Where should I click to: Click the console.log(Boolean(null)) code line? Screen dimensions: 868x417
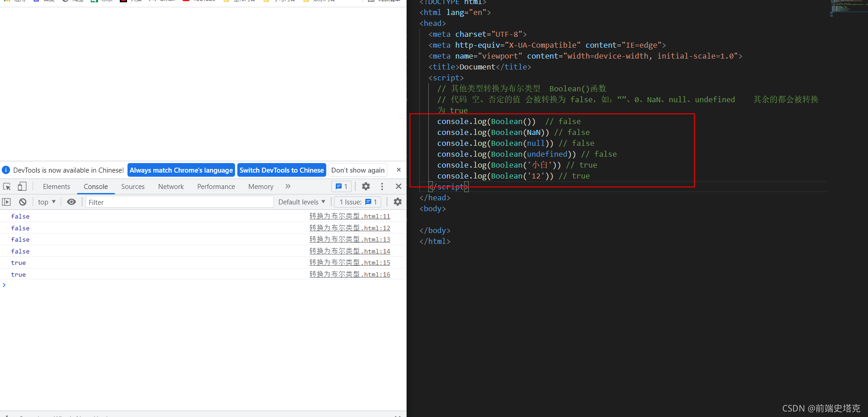[516, 143]
